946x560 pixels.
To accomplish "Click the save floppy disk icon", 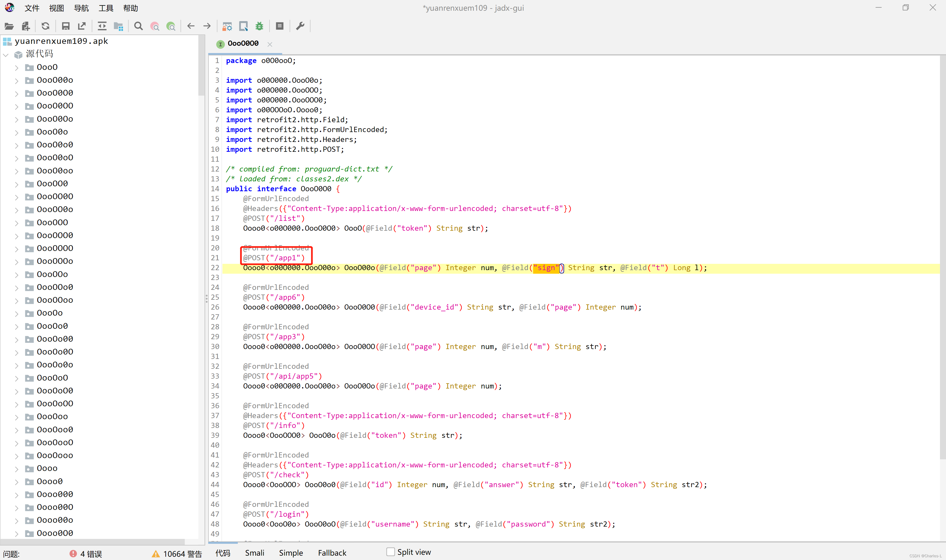I will (66, 26).
